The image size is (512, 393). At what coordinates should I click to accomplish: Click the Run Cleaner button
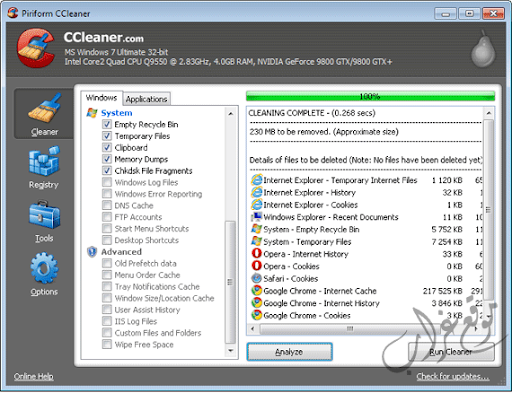(x=451, y=352)
